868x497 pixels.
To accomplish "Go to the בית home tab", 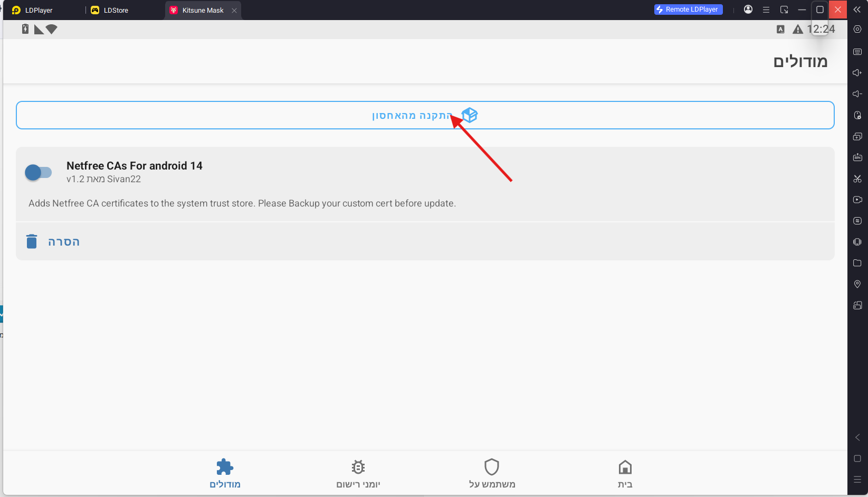I will [625, 473].
